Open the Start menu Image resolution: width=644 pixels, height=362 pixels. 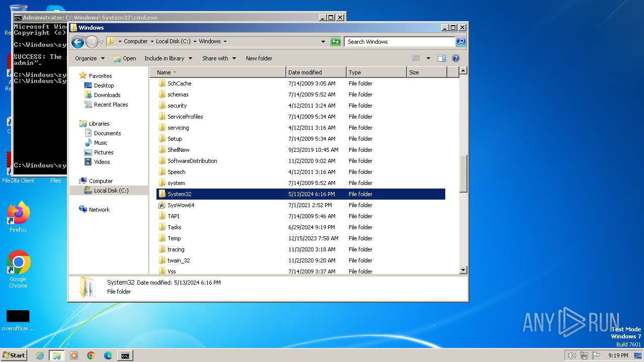pyautogui.click(x=14, y=355)
